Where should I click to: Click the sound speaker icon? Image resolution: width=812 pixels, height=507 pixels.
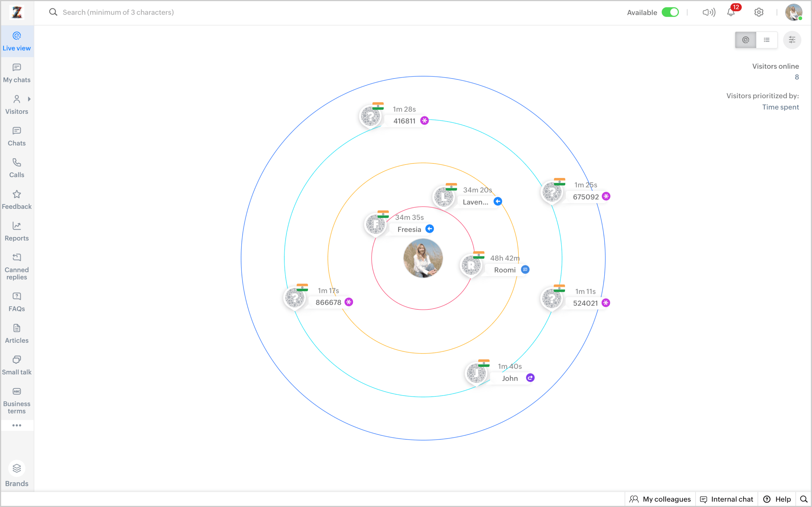tap(709, 12)
